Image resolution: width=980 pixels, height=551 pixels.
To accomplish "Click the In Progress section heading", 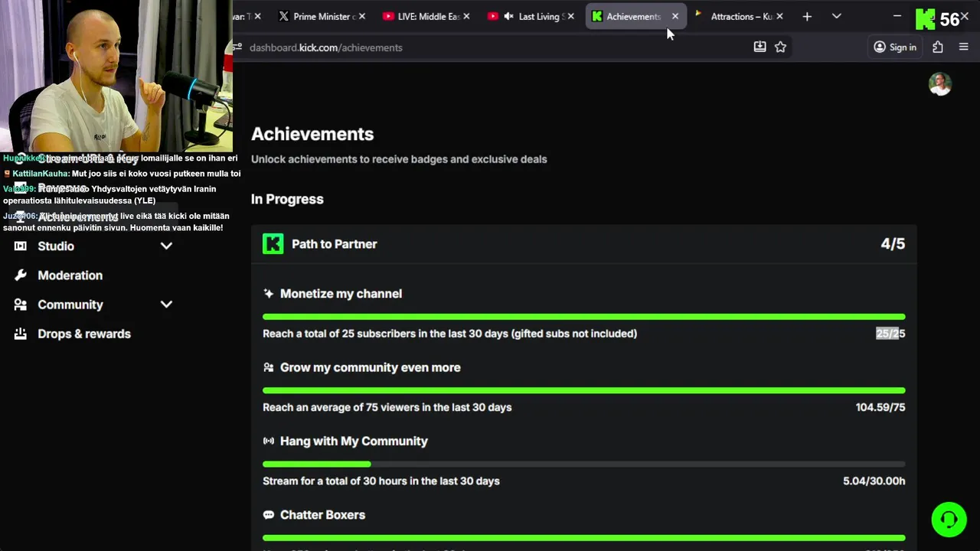I will pos(287,199).
